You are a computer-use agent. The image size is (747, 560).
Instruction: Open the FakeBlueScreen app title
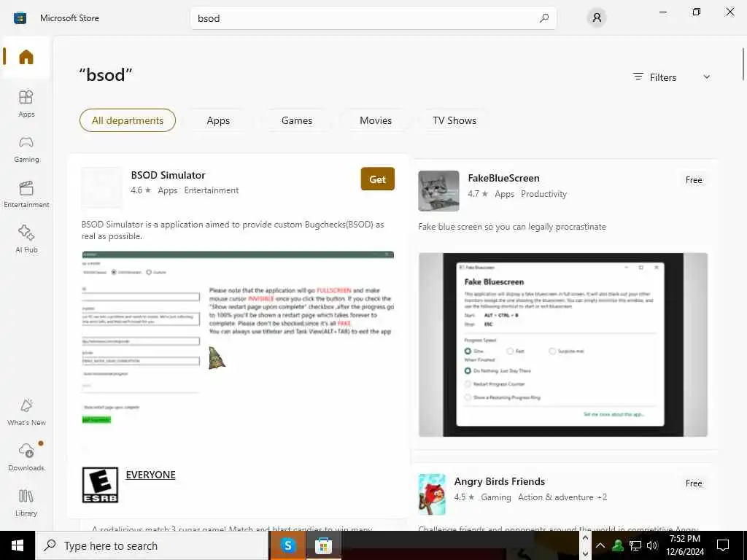[503, 178]
